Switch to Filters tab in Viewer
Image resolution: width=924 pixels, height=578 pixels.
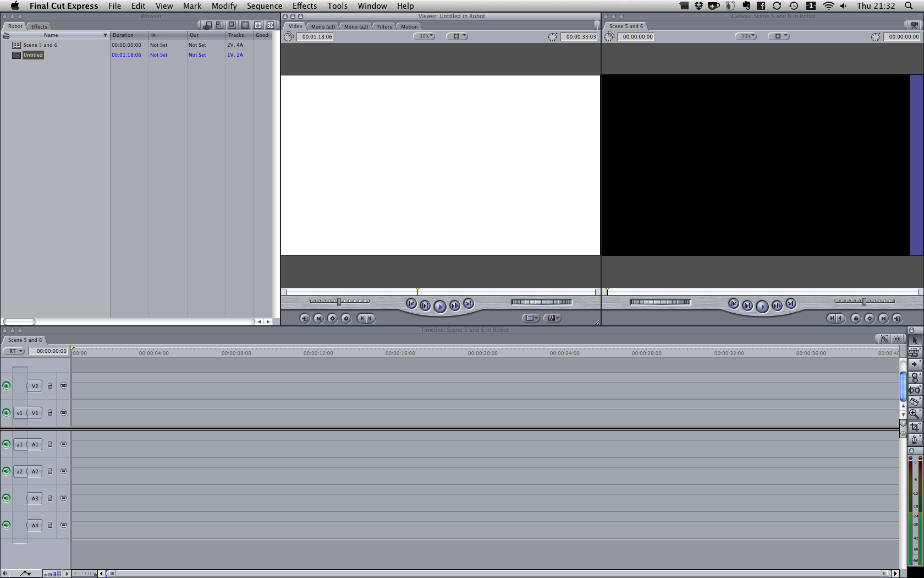coord(384,26)
